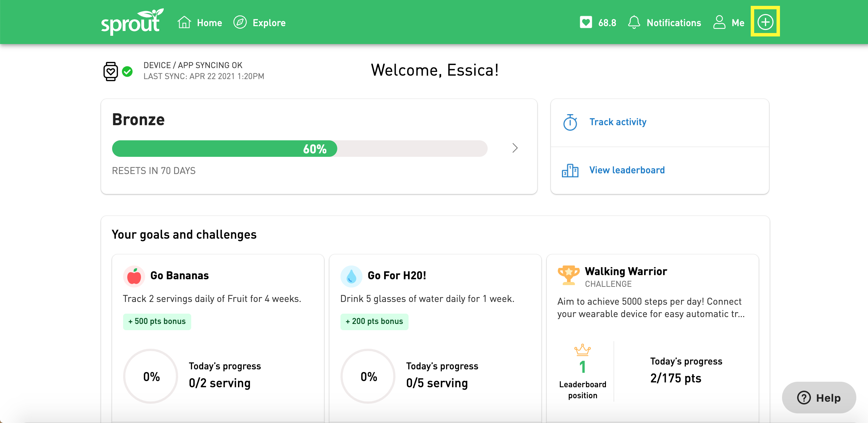Click the Me profile icon
The height and width of the screenshot is (423, 868).
click(x=719, y=22)
